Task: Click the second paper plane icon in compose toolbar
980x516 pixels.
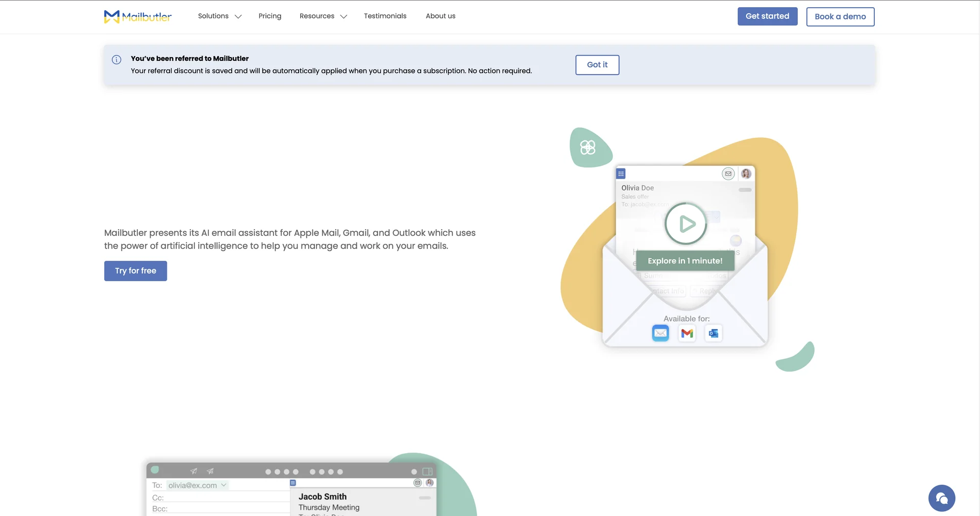Action: coord(210,471)
